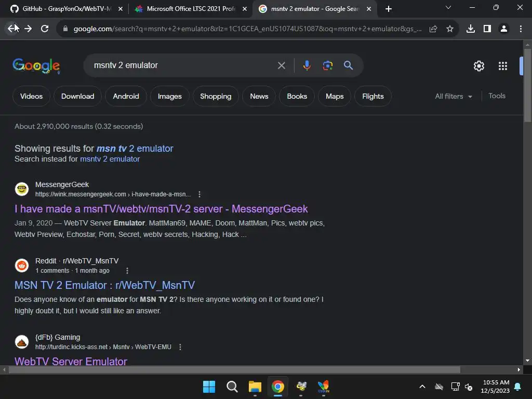Submit search with the magnifier icon
Screen dimensions: 532x399
pyautogui.click(x=349, y=65)
